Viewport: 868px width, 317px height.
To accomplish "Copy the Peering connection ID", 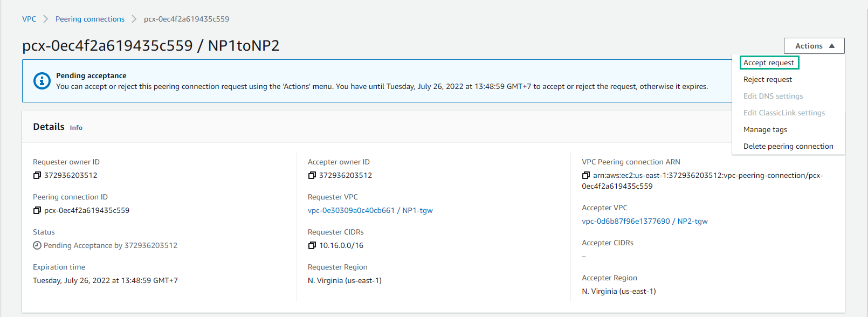I will coord(37,210).
